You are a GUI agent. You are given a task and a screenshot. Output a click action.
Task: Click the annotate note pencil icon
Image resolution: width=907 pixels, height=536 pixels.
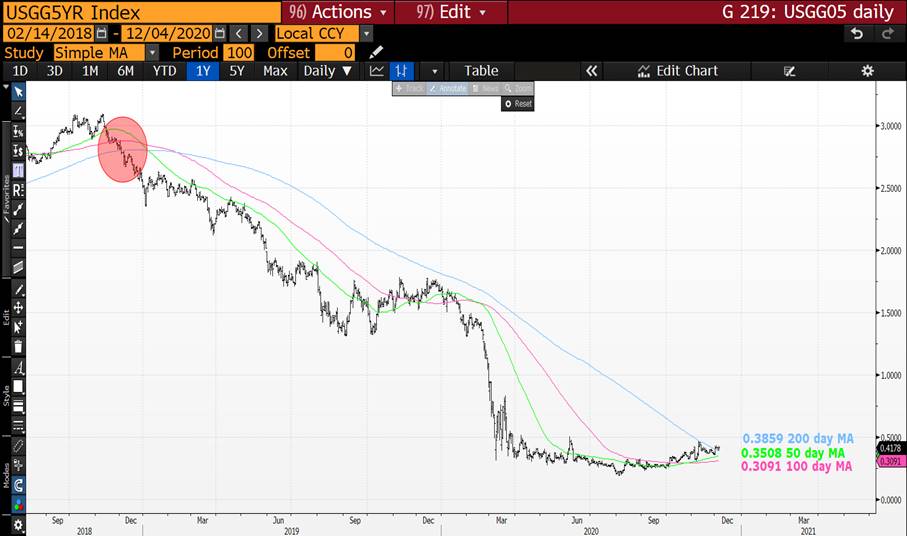pos(790,71)
